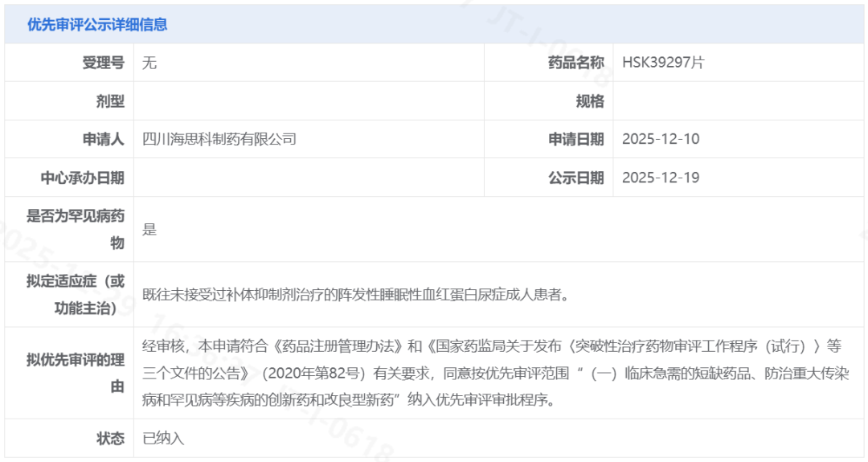The width and height of the screenshot is (868, 462).
Task: Click the 申请人 field label
Action: (x=103, y=139)
